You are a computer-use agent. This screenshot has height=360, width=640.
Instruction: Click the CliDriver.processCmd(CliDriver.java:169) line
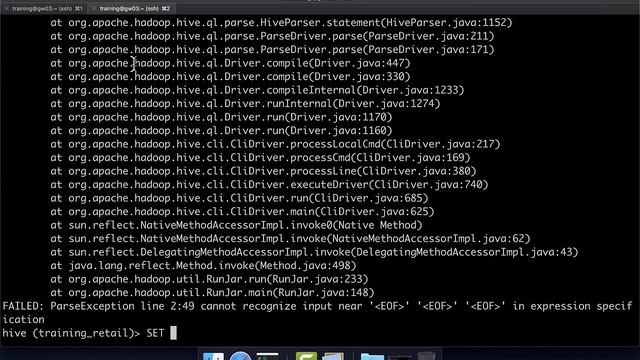coord(260,157)
